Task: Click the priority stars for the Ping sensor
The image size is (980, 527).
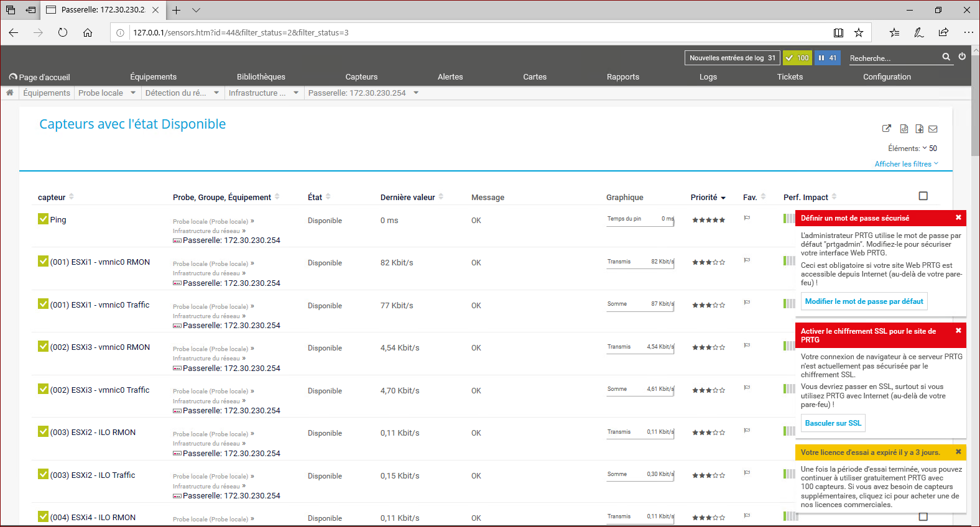Action: click(x=709, y=220)
